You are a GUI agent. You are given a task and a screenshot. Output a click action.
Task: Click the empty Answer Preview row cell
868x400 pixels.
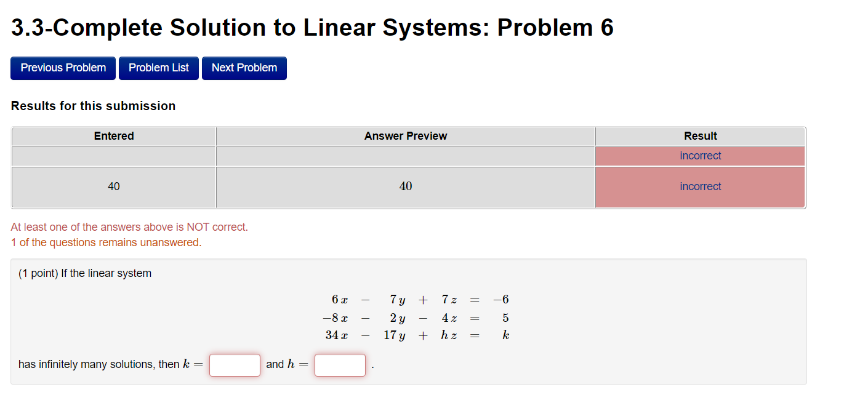click(405, 156)
